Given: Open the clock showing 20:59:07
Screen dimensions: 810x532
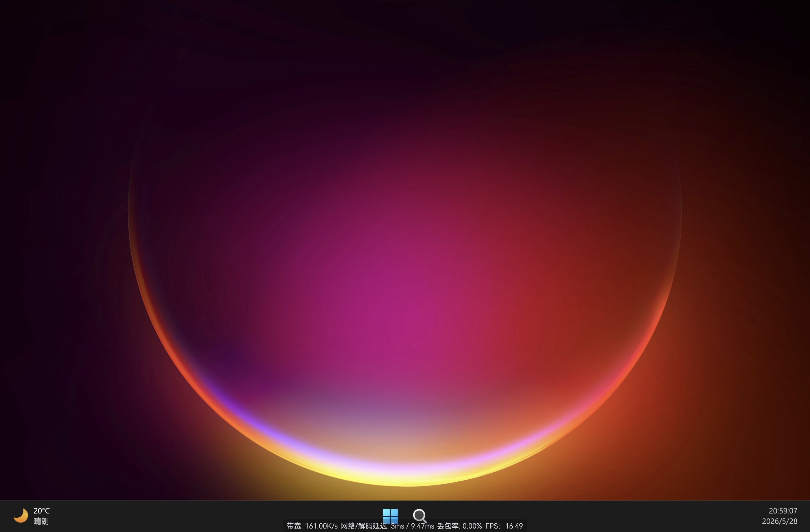Looking at the screenshot, I should point(783,511).
